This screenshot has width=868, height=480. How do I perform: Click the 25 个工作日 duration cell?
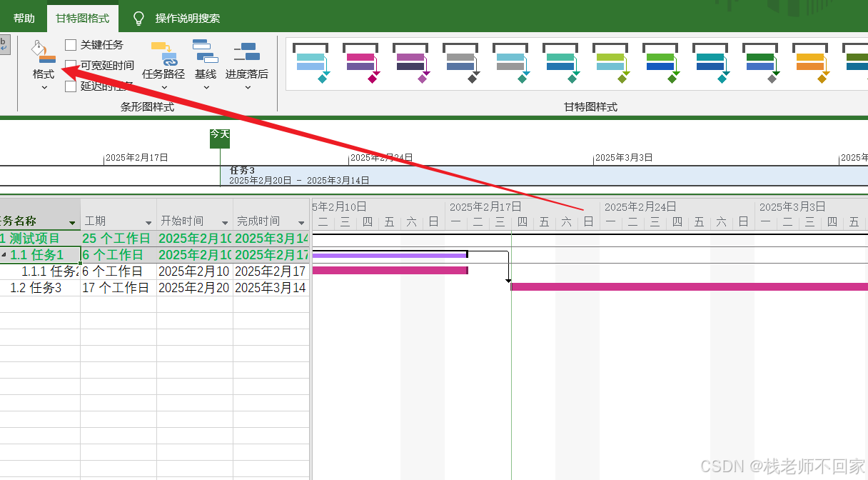pyautogui.click(x=118, y=239)
